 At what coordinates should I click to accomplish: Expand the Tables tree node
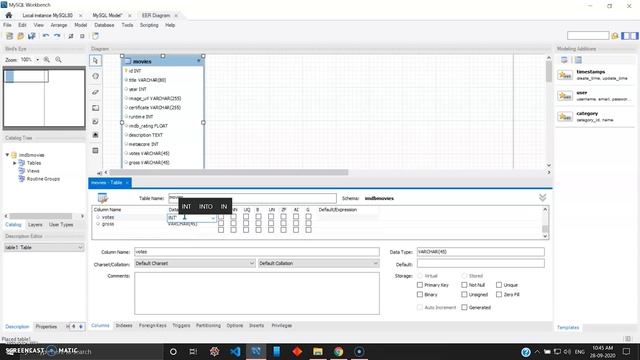[15, 163]
